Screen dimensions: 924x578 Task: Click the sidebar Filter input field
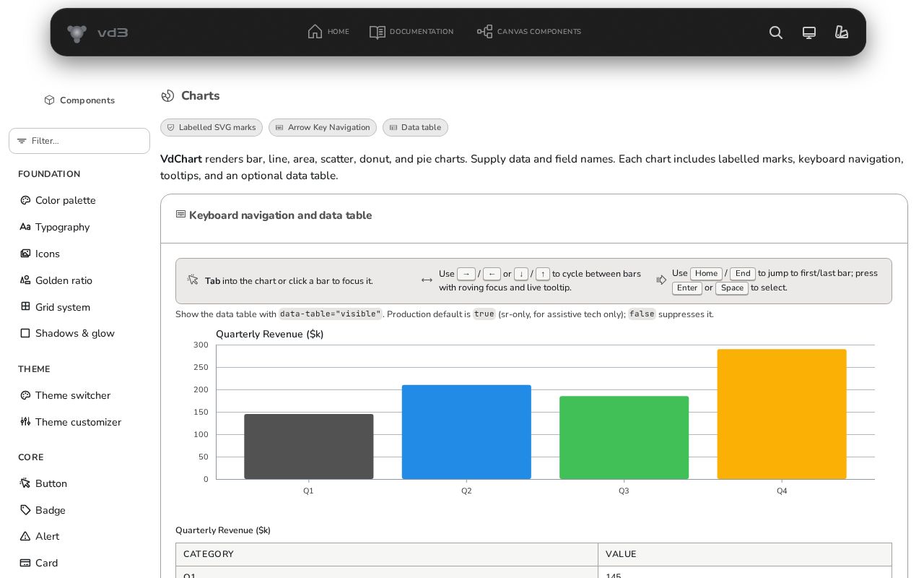(79, 141)
